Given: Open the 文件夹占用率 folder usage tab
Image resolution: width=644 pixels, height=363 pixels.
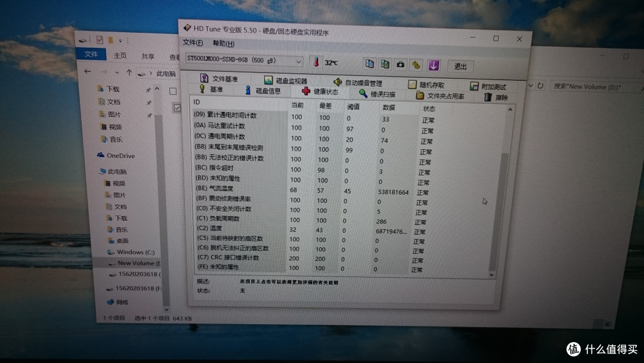Looking at the screenshot, I should pos(440,96).
